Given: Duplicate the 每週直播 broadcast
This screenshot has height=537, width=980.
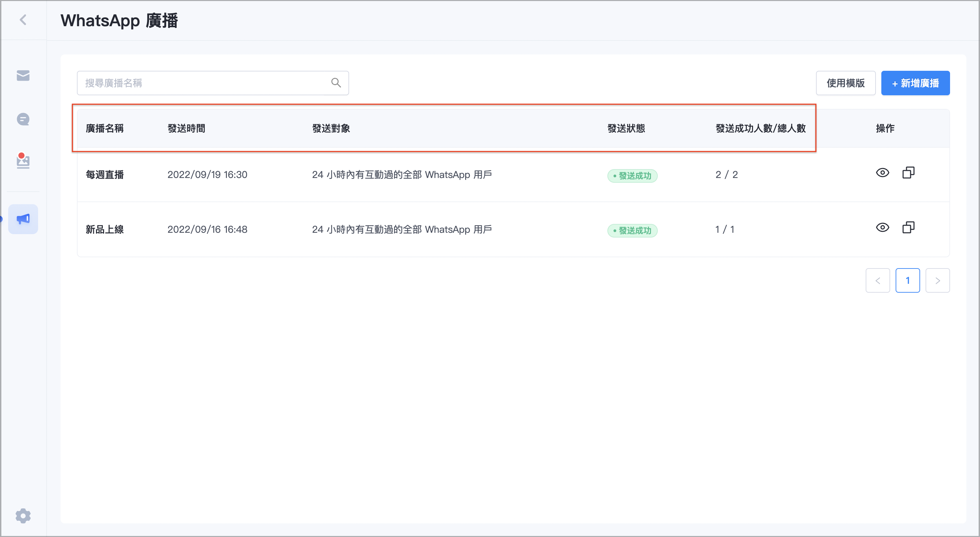Looking at the screenshot, I should click(909, 173).
